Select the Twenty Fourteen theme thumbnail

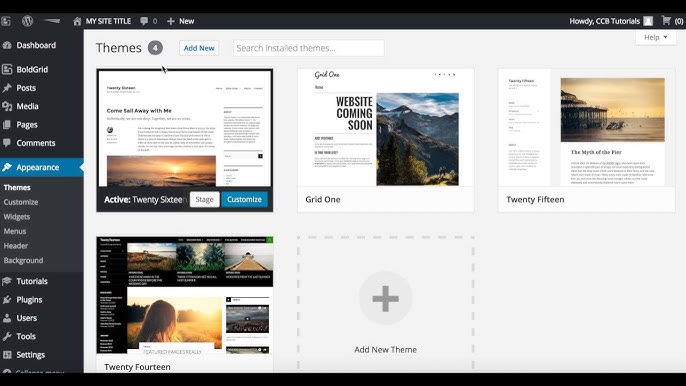point(185,295)
